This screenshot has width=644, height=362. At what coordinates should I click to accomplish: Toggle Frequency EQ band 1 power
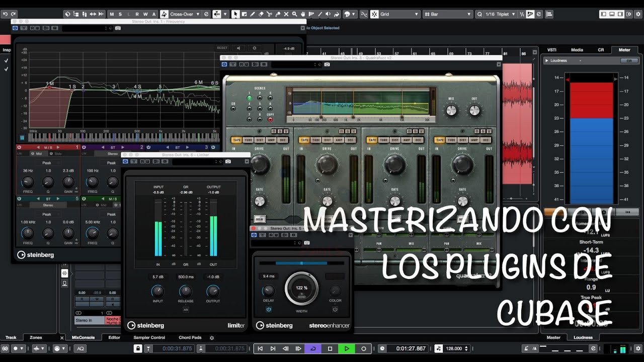click(19, 147)
